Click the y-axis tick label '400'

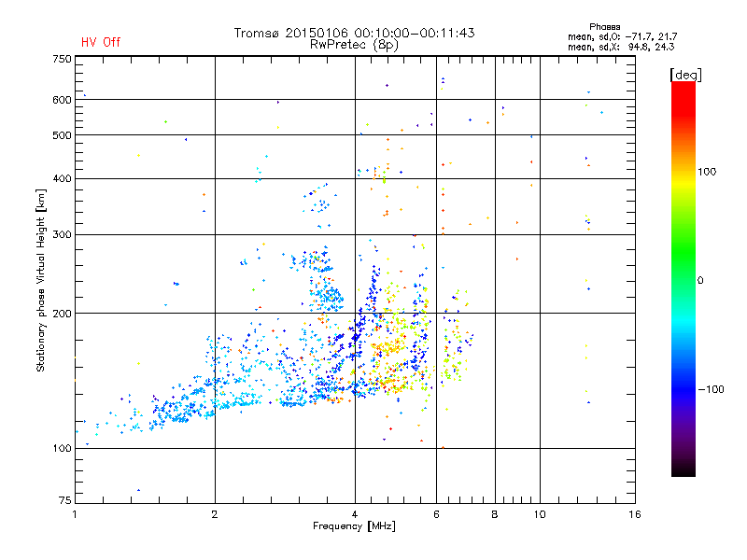click(62, 179)
